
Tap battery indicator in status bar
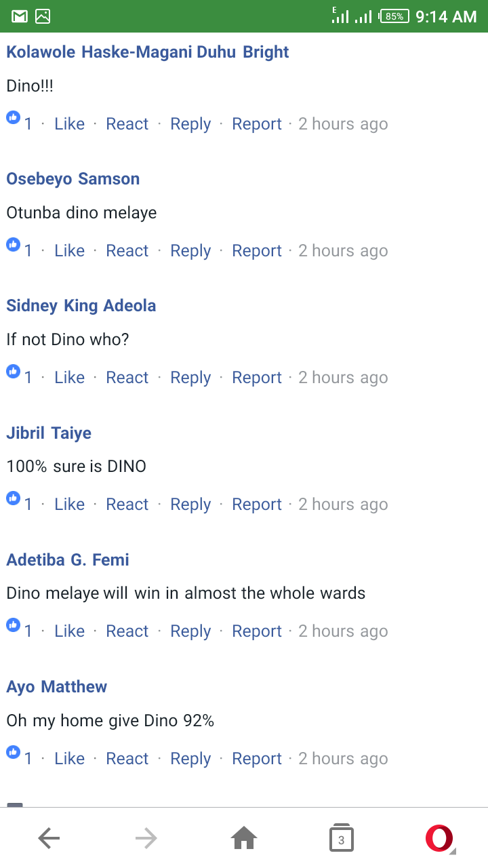394,16
